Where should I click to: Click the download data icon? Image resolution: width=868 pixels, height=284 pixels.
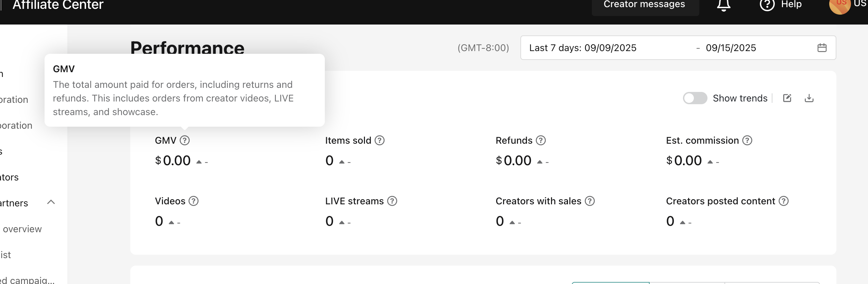(x=809, y=98)
